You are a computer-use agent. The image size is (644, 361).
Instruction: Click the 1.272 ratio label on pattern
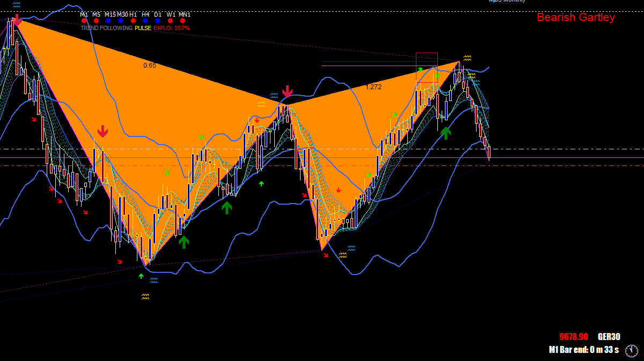tap(374, 86)
